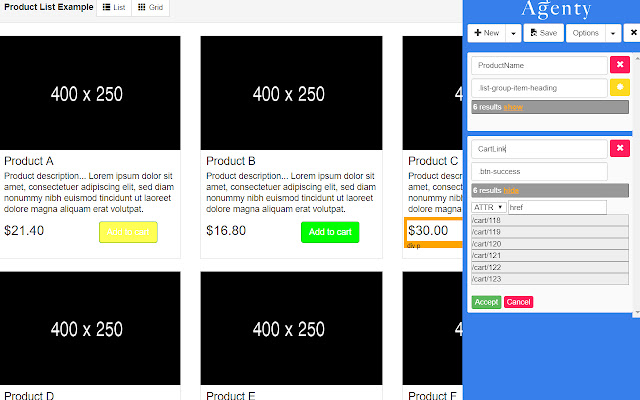Select the /cart/122 result
Viewport: 640px width, 400px height.
click(550, 267)
